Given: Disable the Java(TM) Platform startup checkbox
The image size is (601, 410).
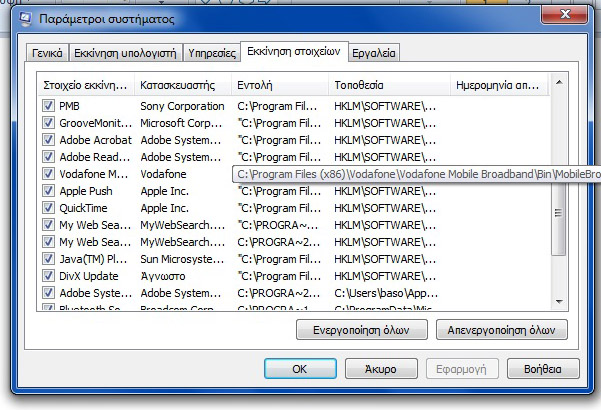Looking at the screenshot, I should point(48,259).
